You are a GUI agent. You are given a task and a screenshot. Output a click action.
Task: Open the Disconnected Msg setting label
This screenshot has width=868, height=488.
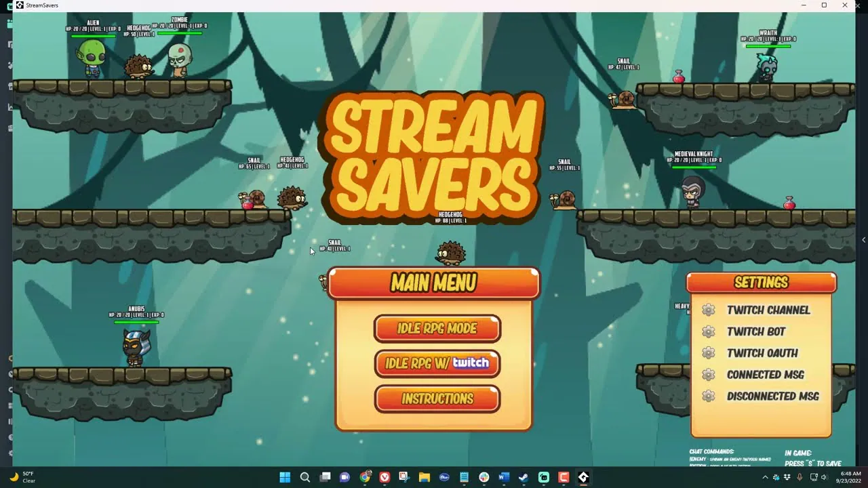[773, 396]
